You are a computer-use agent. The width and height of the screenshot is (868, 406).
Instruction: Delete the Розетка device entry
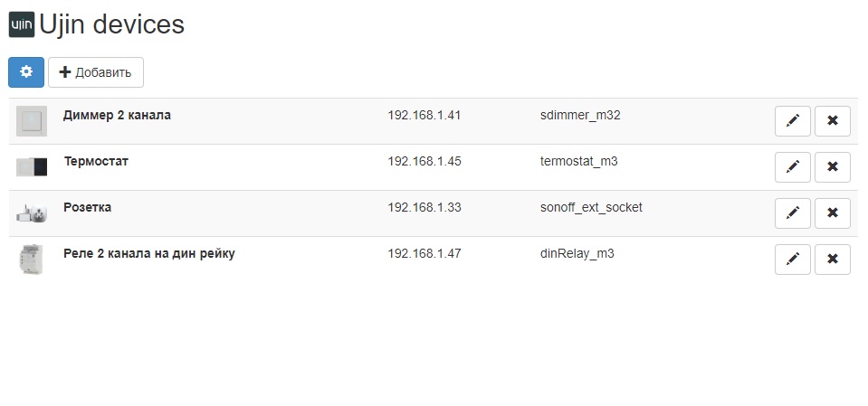(833, 213)
